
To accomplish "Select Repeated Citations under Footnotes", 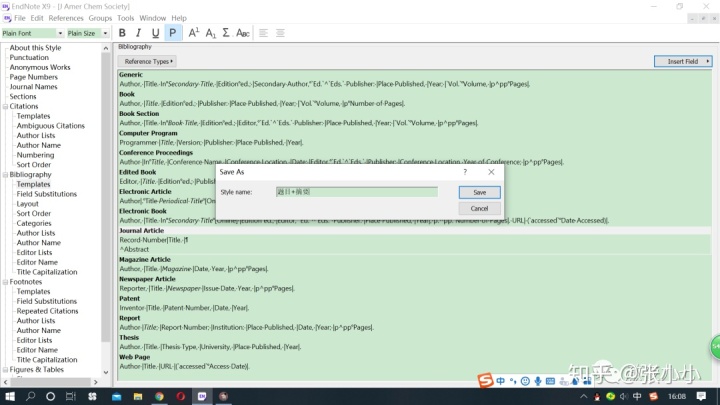I will click(x=47, y=311).
